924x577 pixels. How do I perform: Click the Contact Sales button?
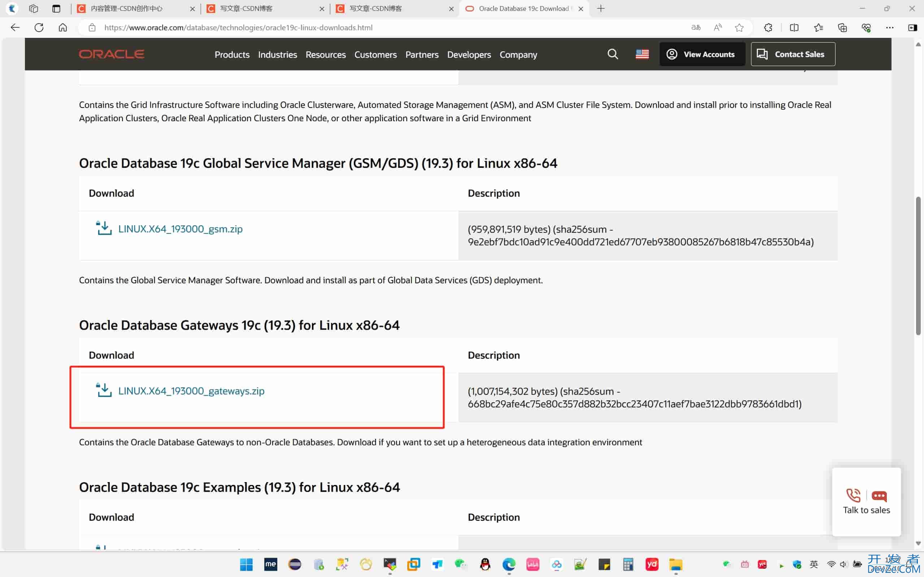pos(793,54)
